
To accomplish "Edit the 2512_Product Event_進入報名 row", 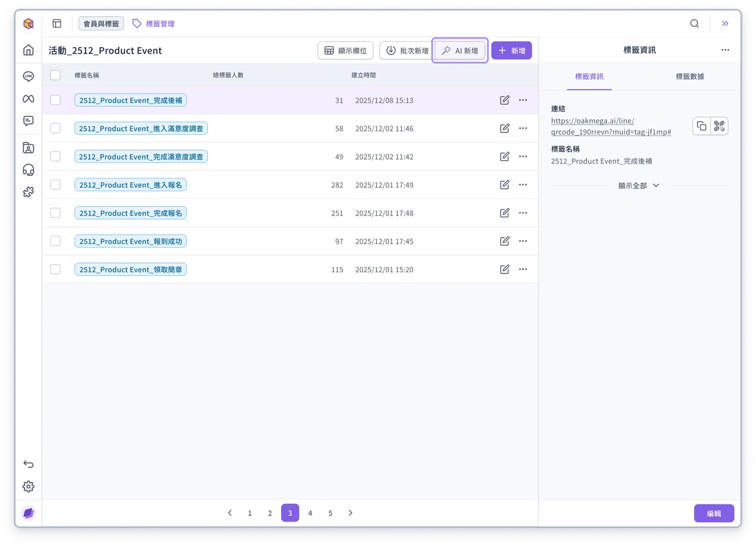I will pos(504,185).
